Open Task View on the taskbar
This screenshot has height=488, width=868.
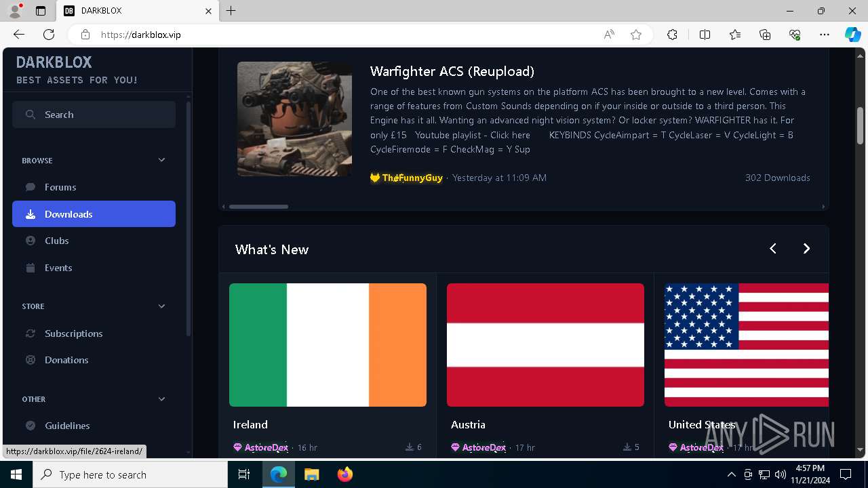click(244, 474)
